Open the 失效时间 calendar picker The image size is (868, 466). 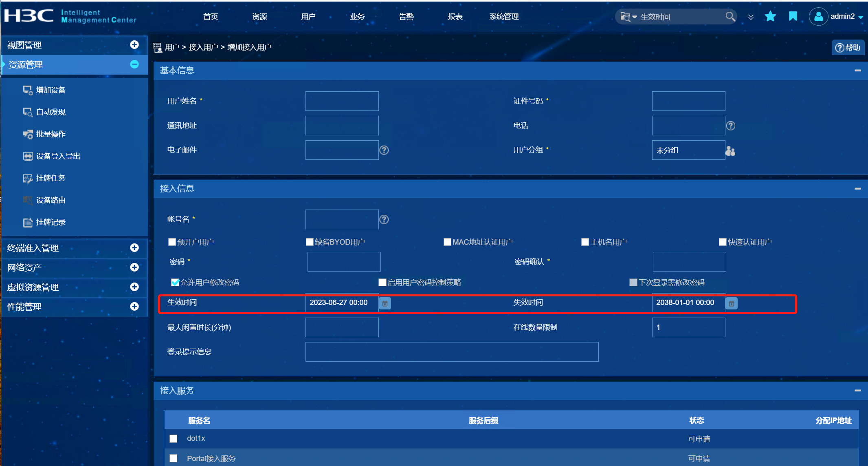732,303
